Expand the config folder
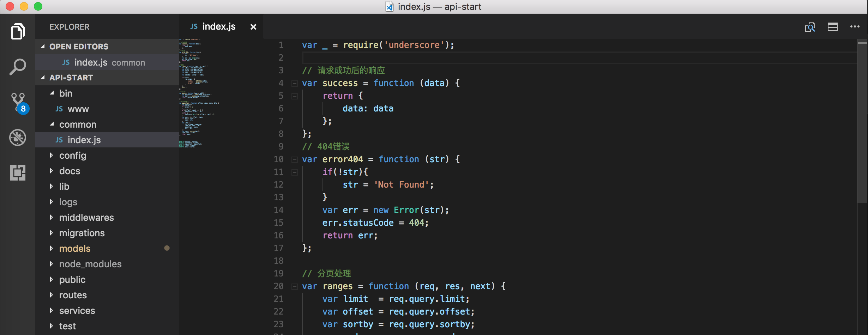The width and height of the screenshot is (868, 335). point(73,156)
